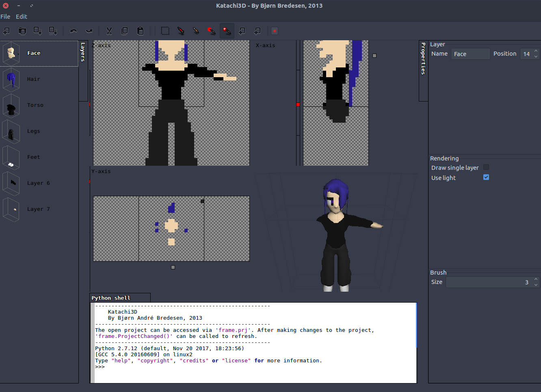The width and height of the screenshot is (541, 392).
Task: Click the Open project toolbar icon
Action: [x=22, y=31]
